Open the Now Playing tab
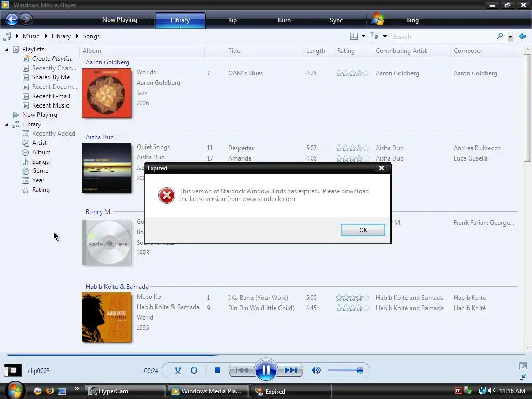This screenshot has width=532, height=399. coord(120,20)
